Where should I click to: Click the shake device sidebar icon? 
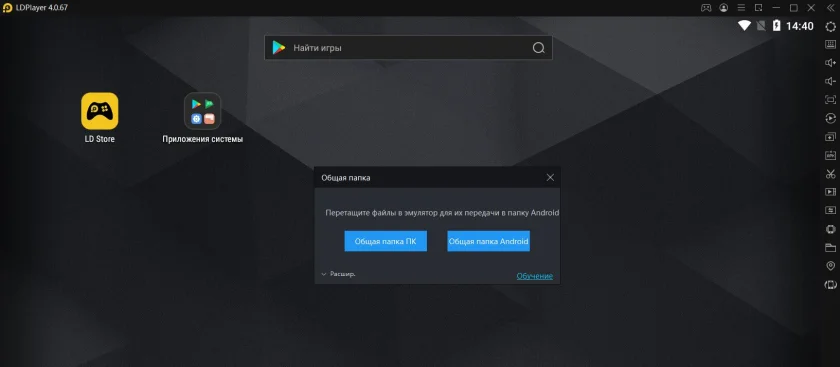830,229
